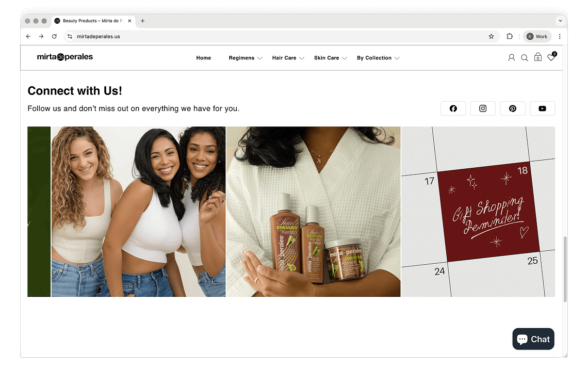Open the Chat support widget
Image resolution: width=588 pixels, height=384 pixels.
[x=533, y=339]
